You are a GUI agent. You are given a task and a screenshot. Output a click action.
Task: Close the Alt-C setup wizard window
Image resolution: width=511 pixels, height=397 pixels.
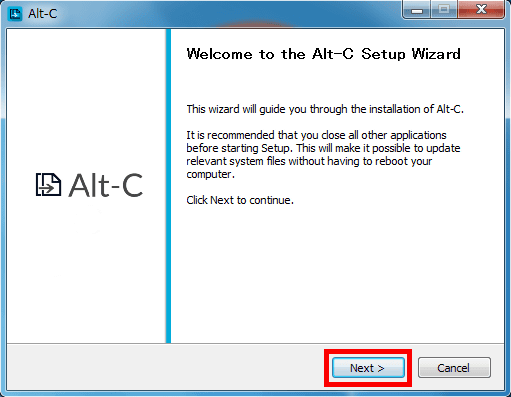481,10
